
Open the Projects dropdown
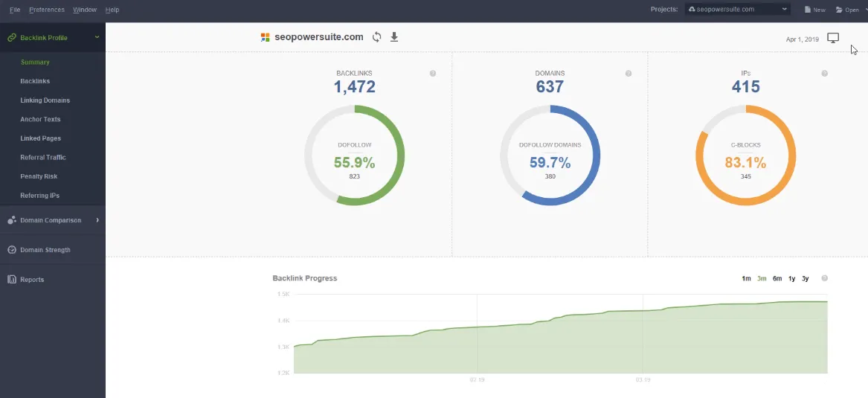737,10
